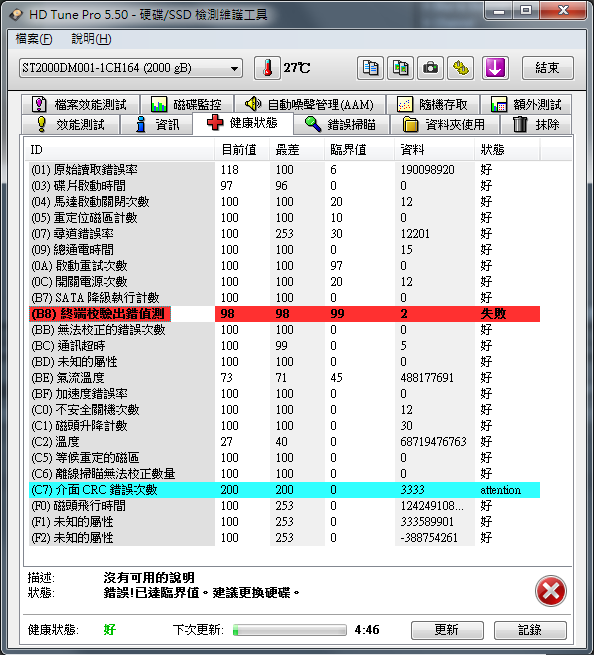
Task: Click the 臨界值 column header
Action: click(x=360, y=150)
